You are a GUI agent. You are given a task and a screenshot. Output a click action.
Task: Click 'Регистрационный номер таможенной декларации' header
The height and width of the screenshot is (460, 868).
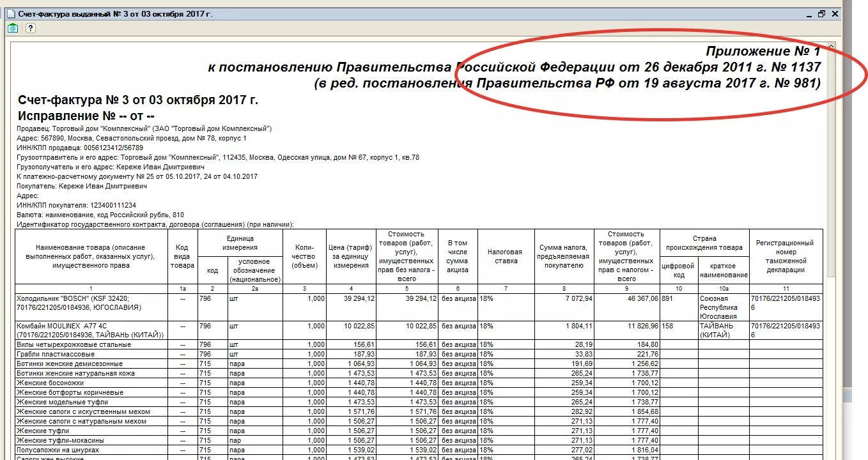click(x=786, y=256)
